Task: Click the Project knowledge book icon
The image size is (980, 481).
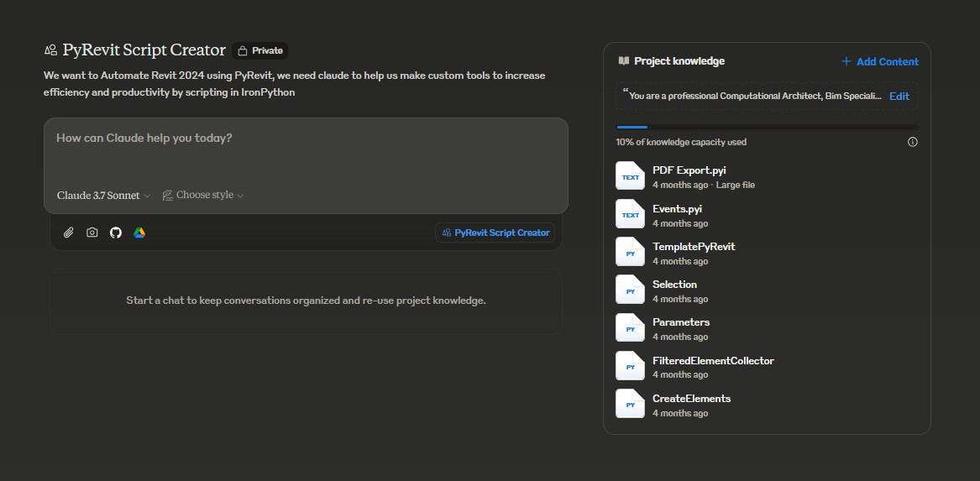Action: pos(624,60)
